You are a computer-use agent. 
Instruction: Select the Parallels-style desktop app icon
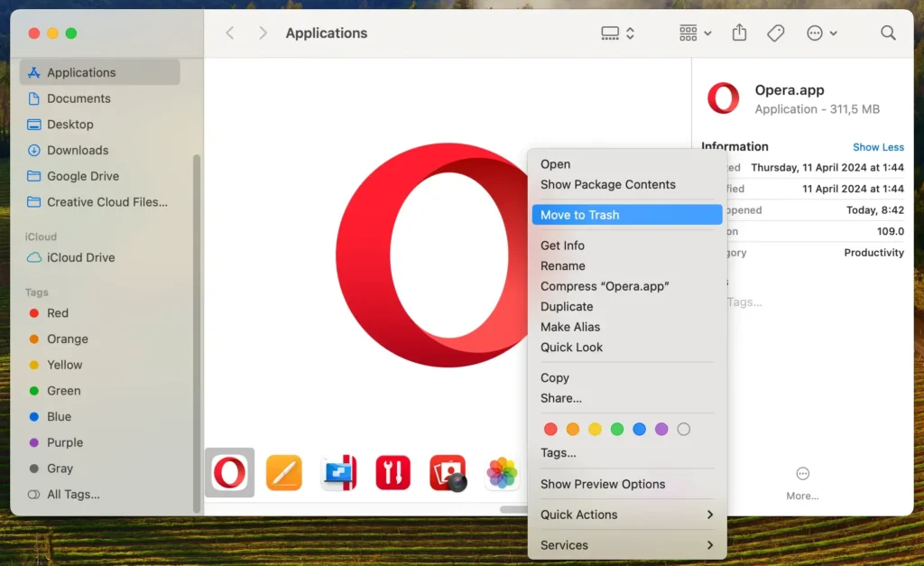click(x=339, y=472)
